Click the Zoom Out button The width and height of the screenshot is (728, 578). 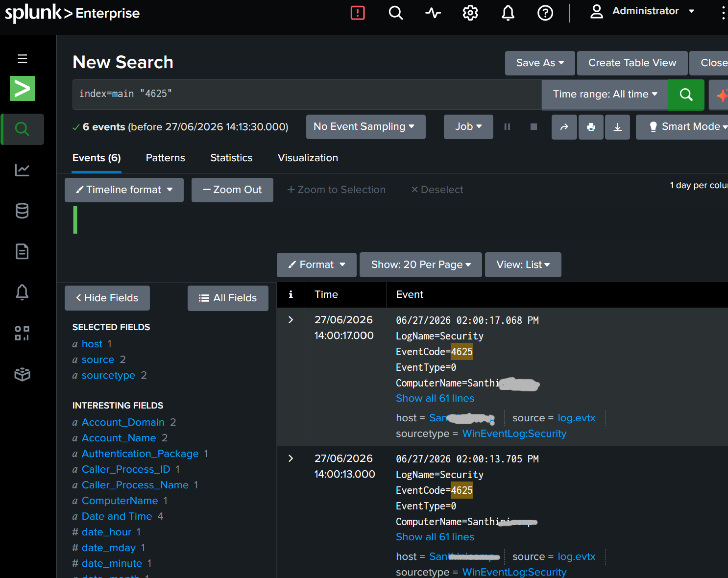point(232,190)
